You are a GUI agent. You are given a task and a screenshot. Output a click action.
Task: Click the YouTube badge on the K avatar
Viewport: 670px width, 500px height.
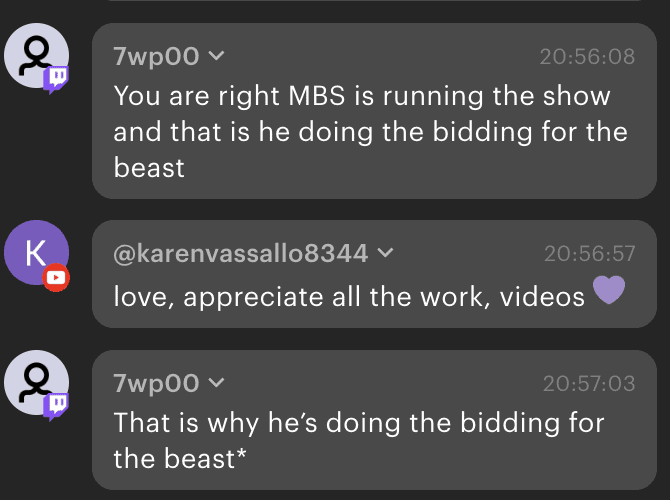tap(56, 278)
